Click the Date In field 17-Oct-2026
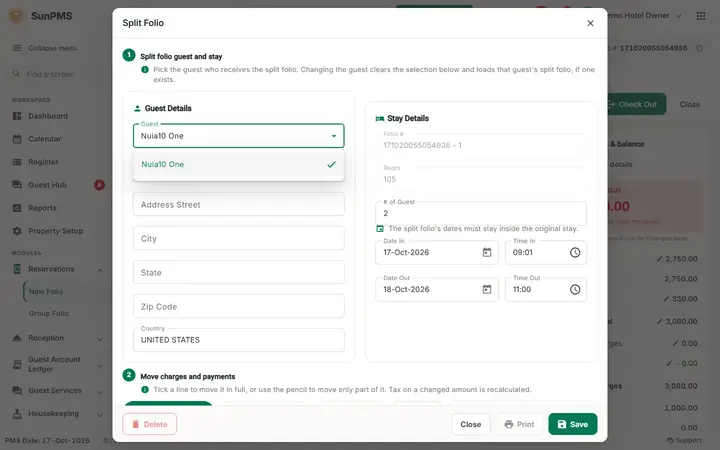Image resolution: width=720 pixels, height=450 pixels. pyautogui.click(x=437, y=253)
